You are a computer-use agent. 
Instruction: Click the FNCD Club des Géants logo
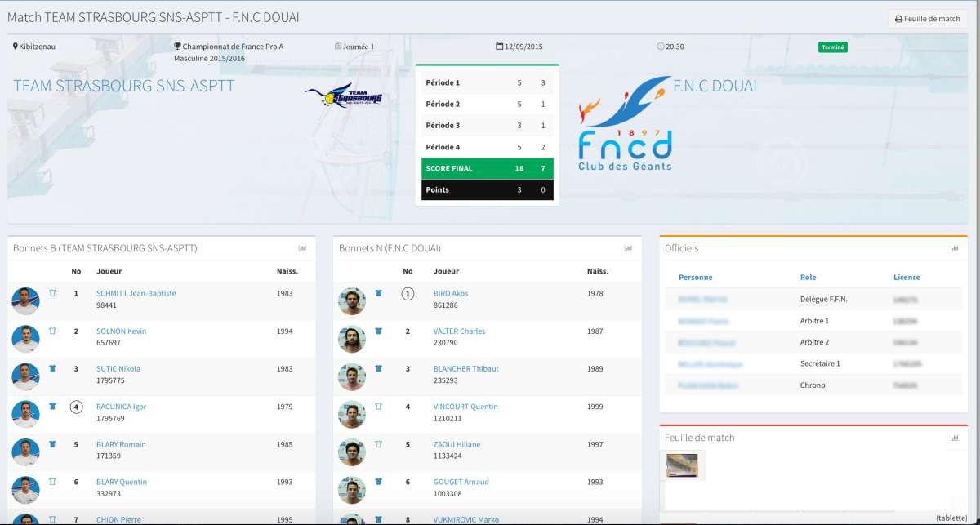click(625, 124)
